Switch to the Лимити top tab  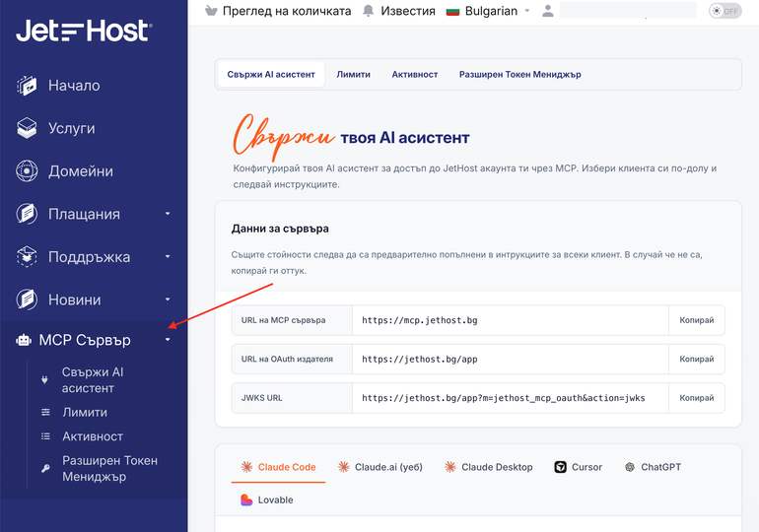(x=353, y=75)
